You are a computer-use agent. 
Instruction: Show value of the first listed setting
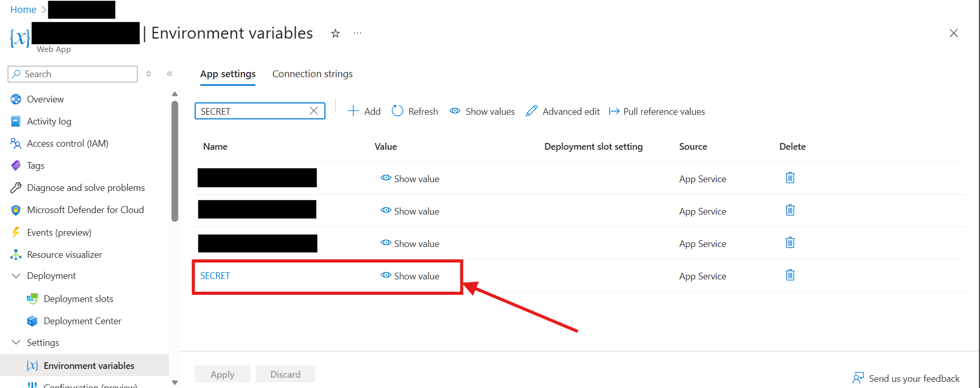click(x=410, y=179)
